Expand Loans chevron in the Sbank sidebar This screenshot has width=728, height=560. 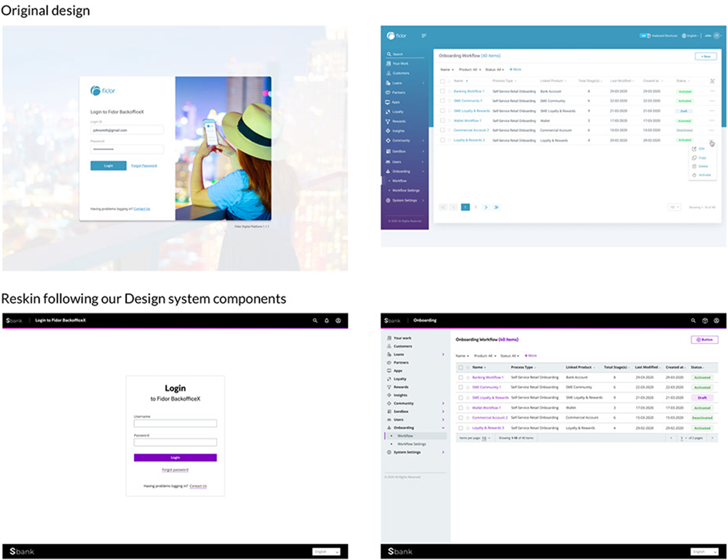pyautogui.click(x=443, y=354)
